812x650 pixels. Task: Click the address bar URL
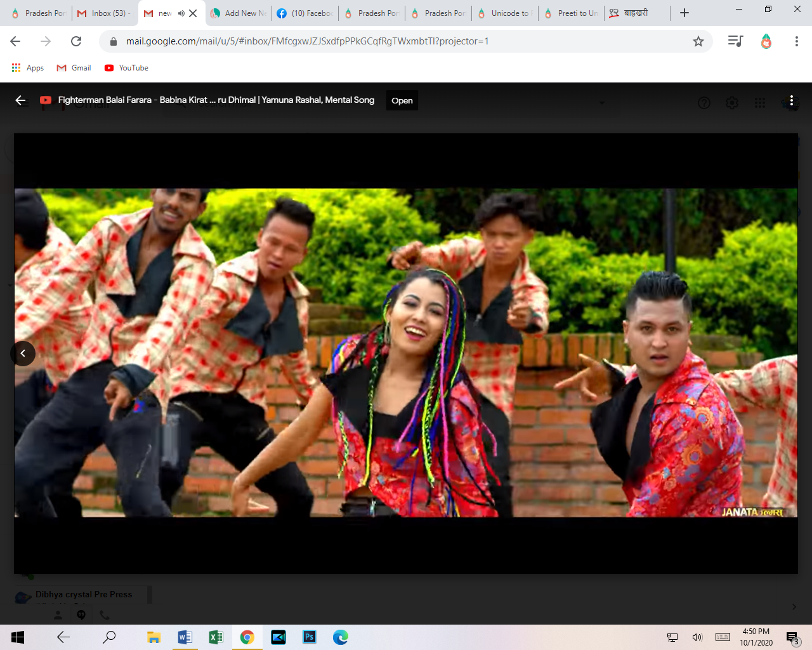pos(307,41)
